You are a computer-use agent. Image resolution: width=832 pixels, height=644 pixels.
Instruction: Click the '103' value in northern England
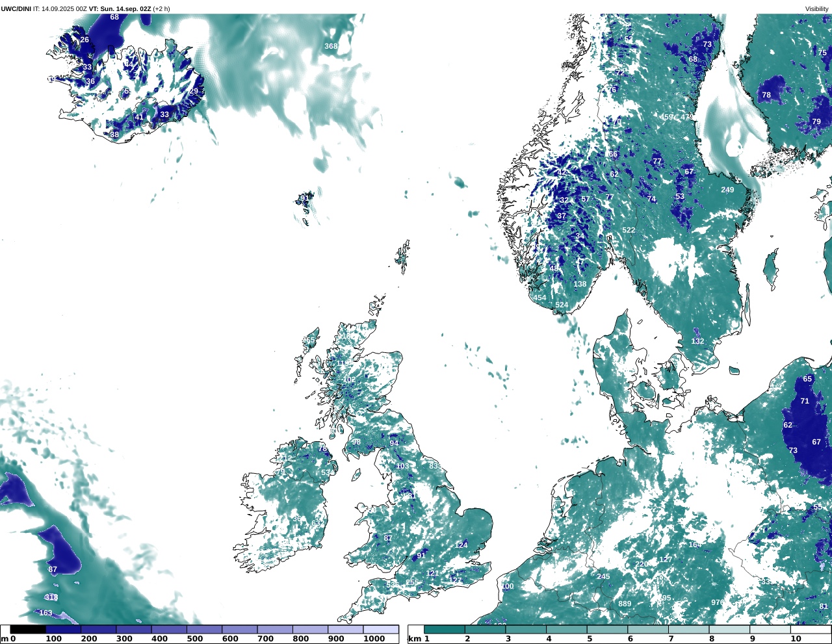coord(403,466)
